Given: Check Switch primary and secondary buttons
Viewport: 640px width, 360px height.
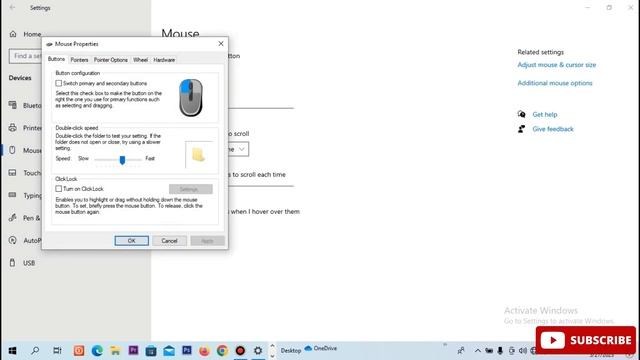Looking at the screenshot, I should [58, 83].
